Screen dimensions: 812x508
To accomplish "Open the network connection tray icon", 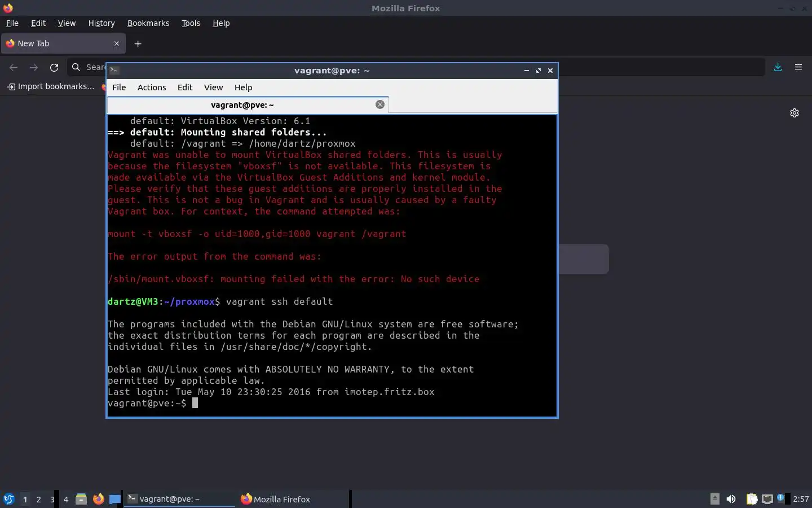I will (x=767, y=499).
